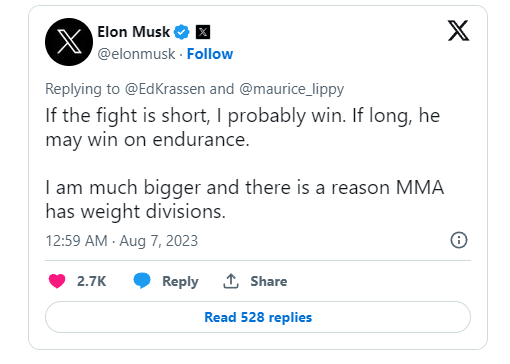Viewport: 510px width, 364px height.
Task: Click the share upload arrow icon
Action: pyautogui.click(x=231, y=281)
